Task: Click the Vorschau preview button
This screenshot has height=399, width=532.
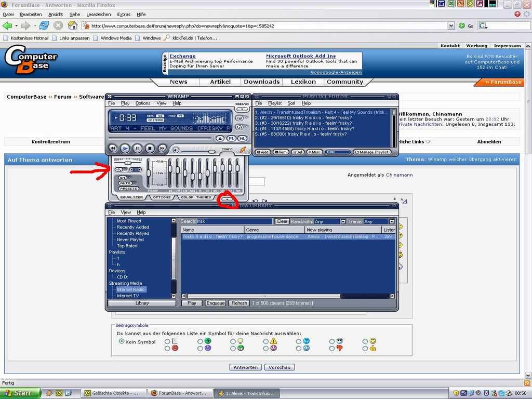Action: [x=280, y=367]
